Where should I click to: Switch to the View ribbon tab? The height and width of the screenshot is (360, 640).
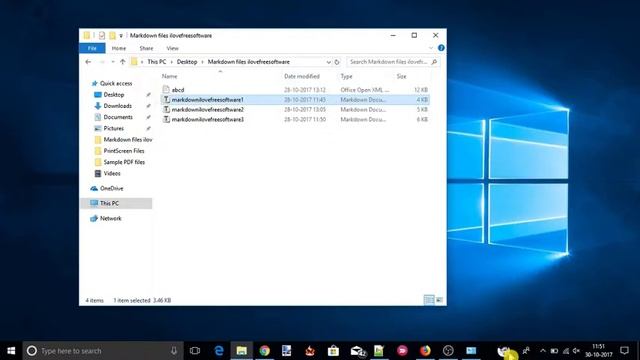172,48
